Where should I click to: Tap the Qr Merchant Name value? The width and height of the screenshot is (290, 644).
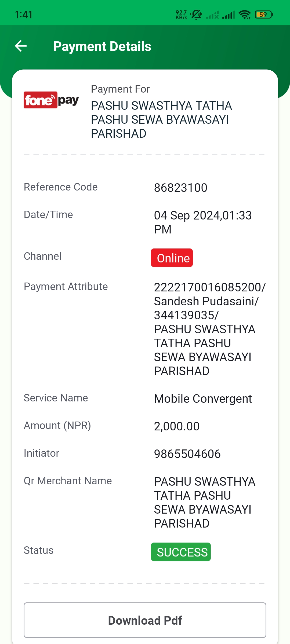[205, 502]
